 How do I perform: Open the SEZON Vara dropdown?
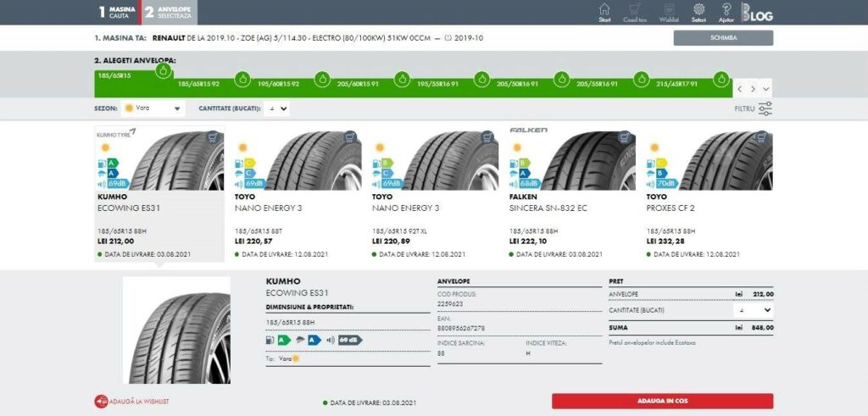(x=154, y=108)
